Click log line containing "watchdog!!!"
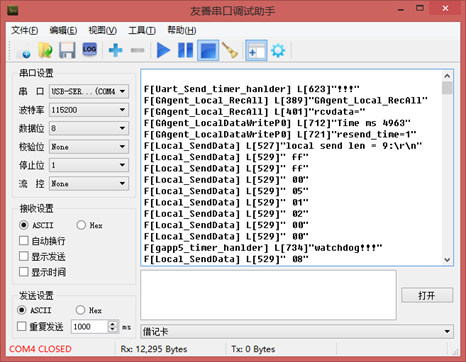 coord(263,248)
